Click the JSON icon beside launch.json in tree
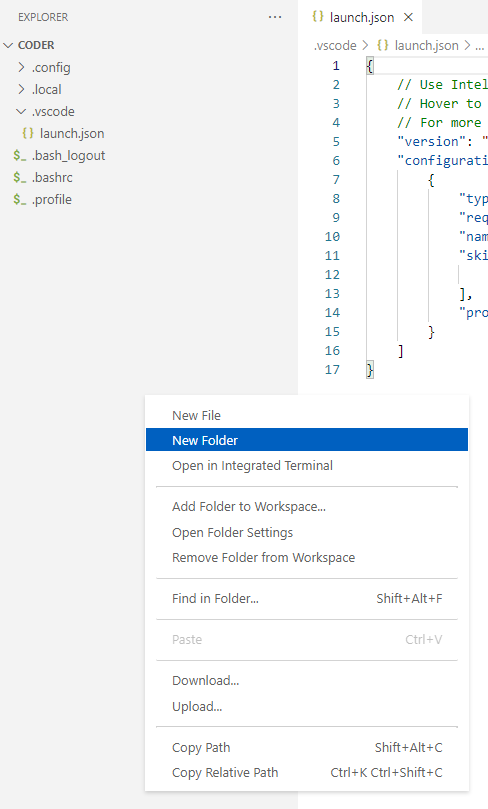488x809 pixels. click(28, 133)
